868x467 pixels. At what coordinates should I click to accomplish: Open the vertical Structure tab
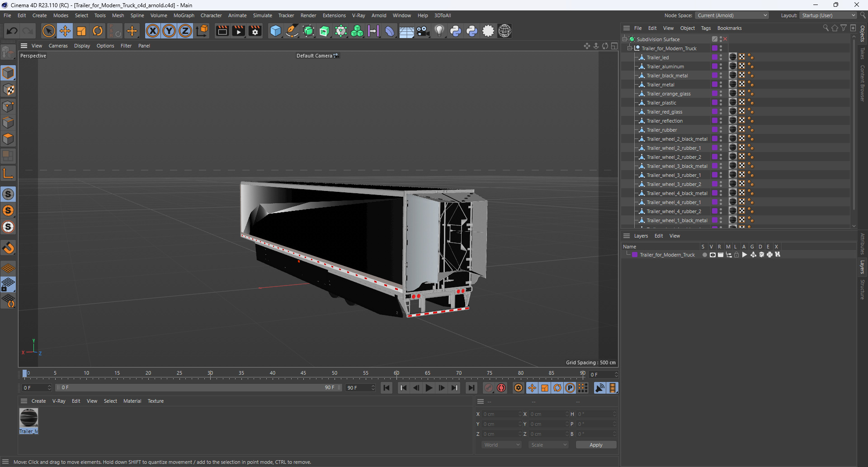tap(863, 289)
